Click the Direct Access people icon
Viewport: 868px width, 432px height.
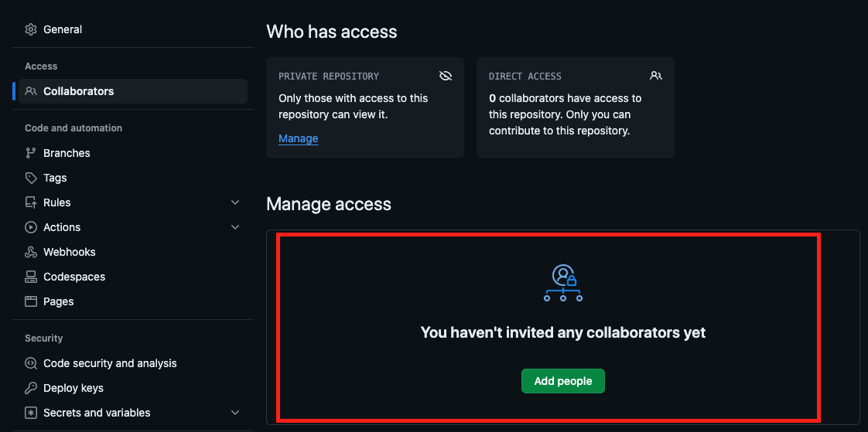pos(656,76)
